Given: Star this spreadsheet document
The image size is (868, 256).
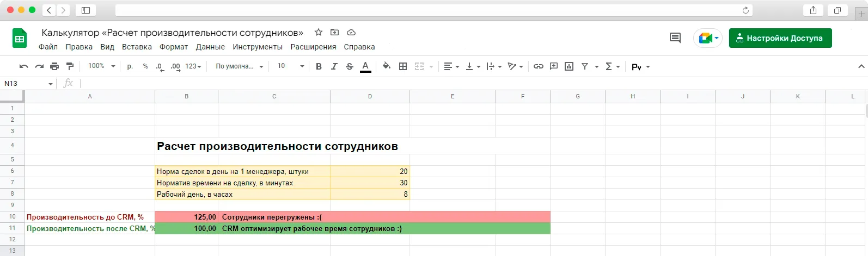Looking at the screenshot, I should pos(319,32).
